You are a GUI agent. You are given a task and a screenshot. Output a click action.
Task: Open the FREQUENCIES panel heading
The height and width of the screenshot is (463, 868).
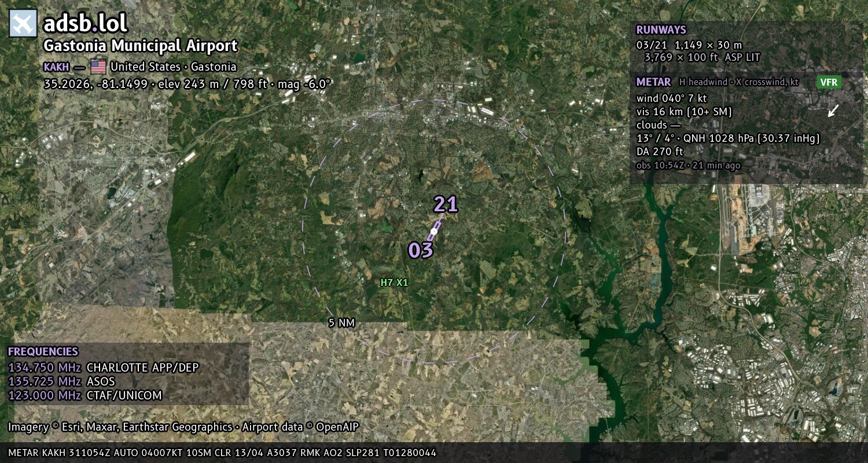(x=43, y=351)
